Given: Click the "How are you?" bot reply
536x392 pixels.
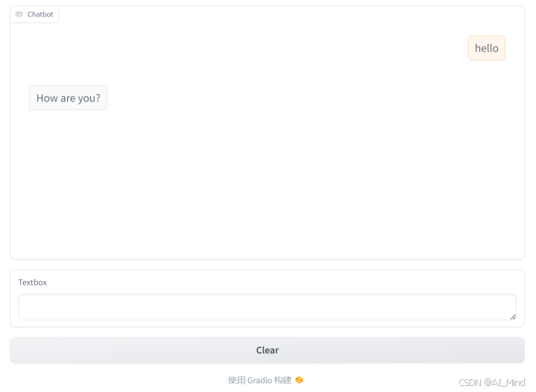Looking at the screenshot, I should [x=69, y=98].
